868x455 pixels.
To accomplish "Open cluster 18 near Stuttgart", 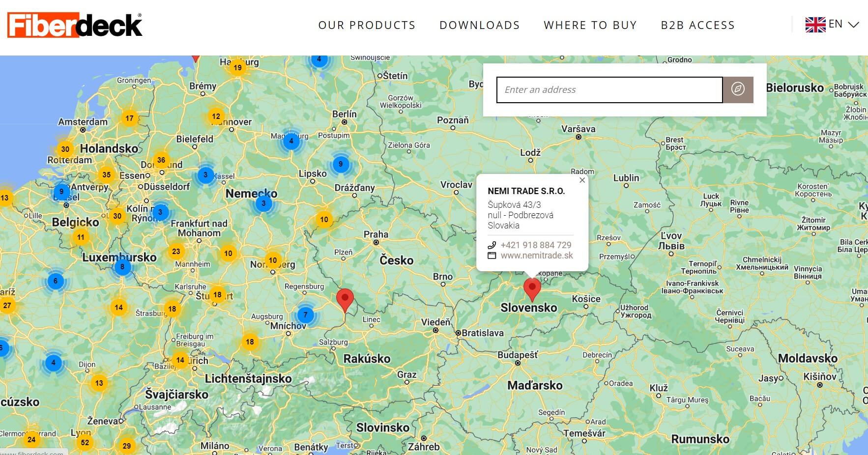I will [x=217, y=295].
